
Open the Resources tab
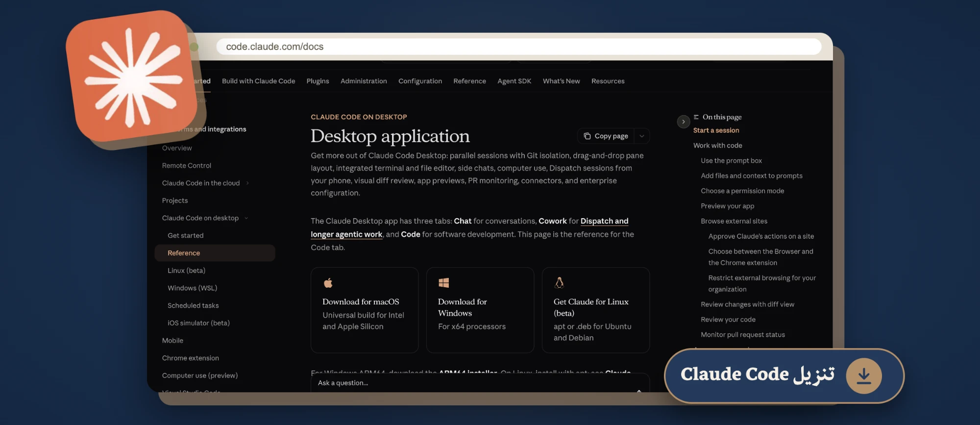pyautogui.click(x=608, y=81)
